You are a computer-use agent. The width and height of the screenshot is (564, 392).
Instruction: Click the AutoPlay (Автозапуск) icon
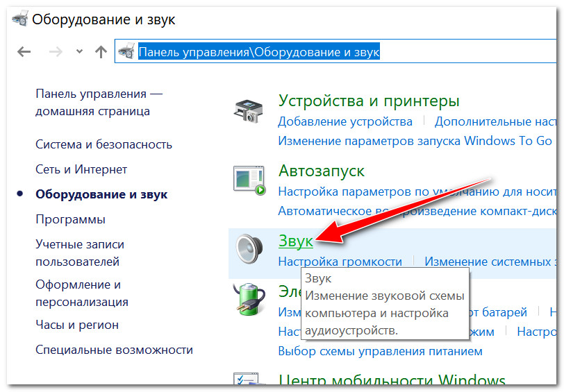pyautogui.click(x=249, y=180)
